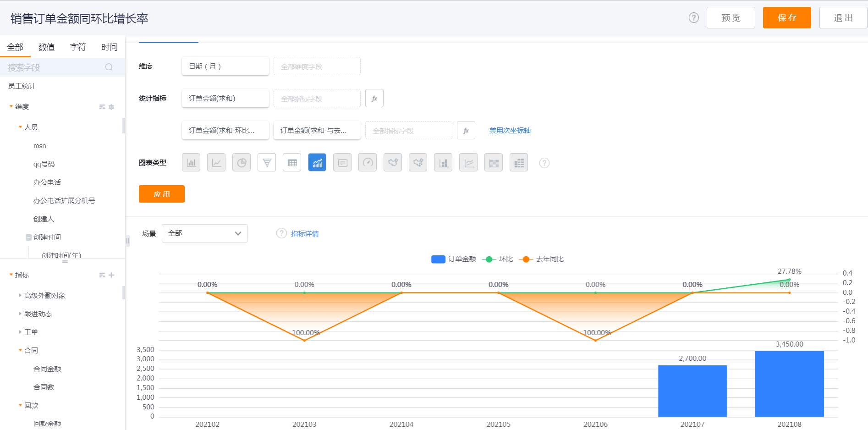
Task: Click the search magnifier in field search
Action: 109,67
